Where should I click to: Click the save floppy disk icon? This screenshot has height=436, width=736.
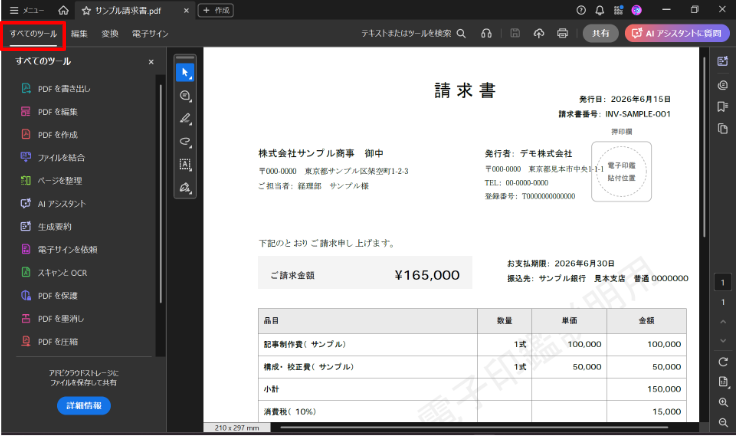[x=515, y=33]
